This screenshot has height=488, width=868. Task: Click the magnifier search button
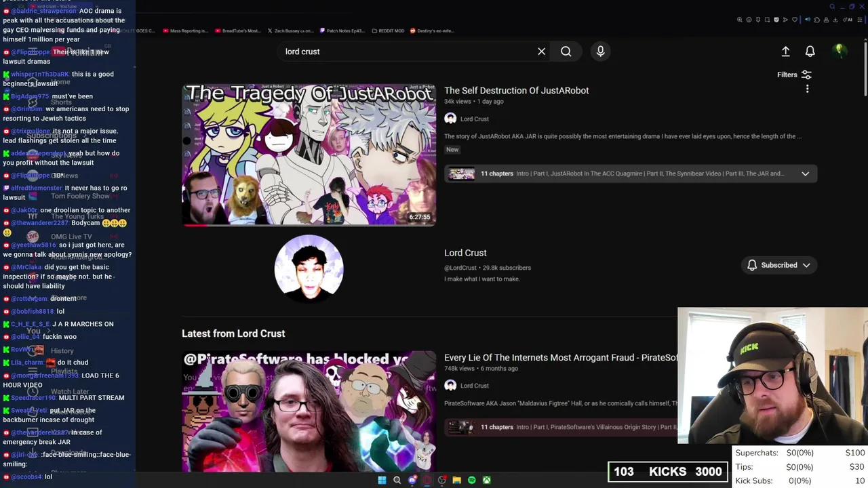(566, 52)
